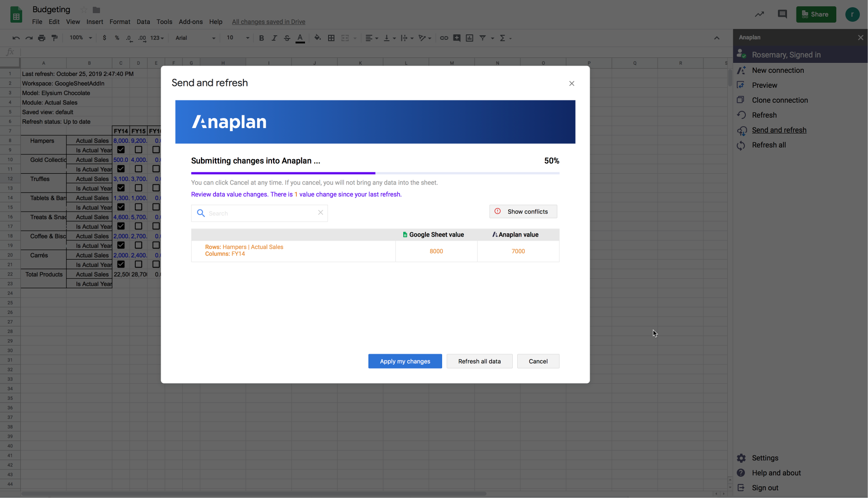Viewport: 868px width, 498px height.
Task: Trigger the Anaplan Refresh icon
Action: [x=742, y=114]
